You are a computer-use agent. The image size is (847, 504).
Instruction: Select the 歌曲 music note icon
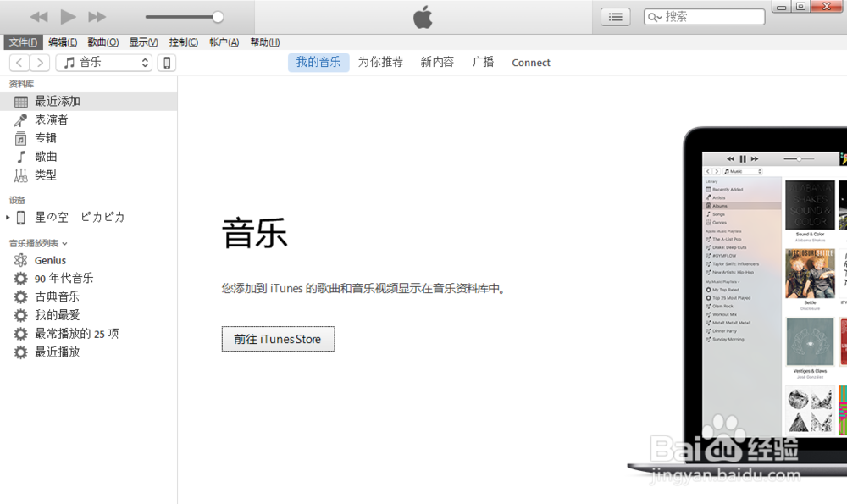[21, 157]
